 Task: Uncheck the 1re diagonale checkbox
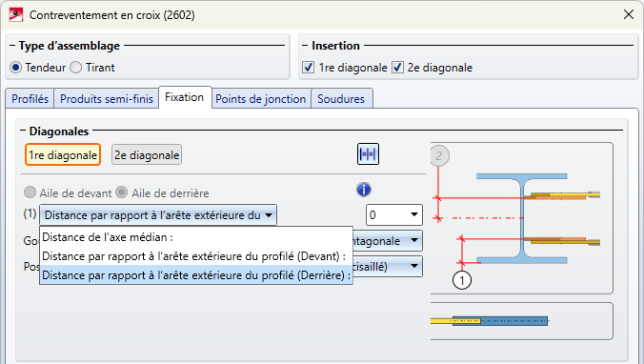(x=309, y=68)
